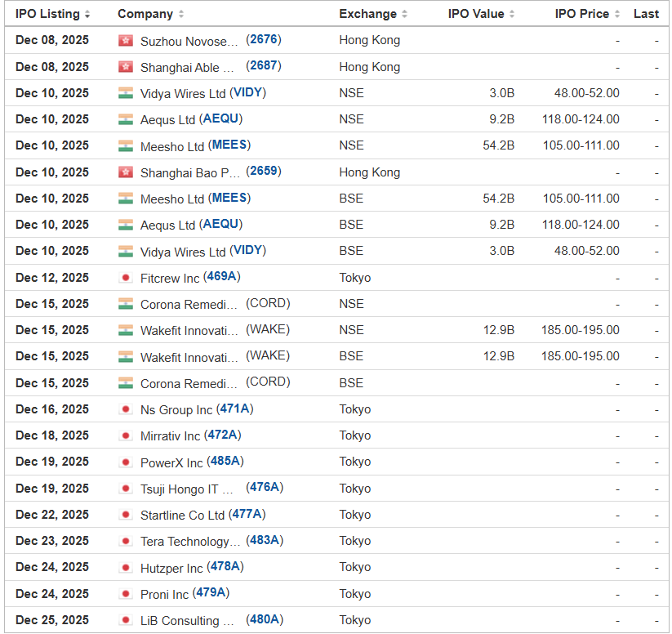Click Japan flag beside PowerX Inc

pyautogui.click(x=126, y=462)
